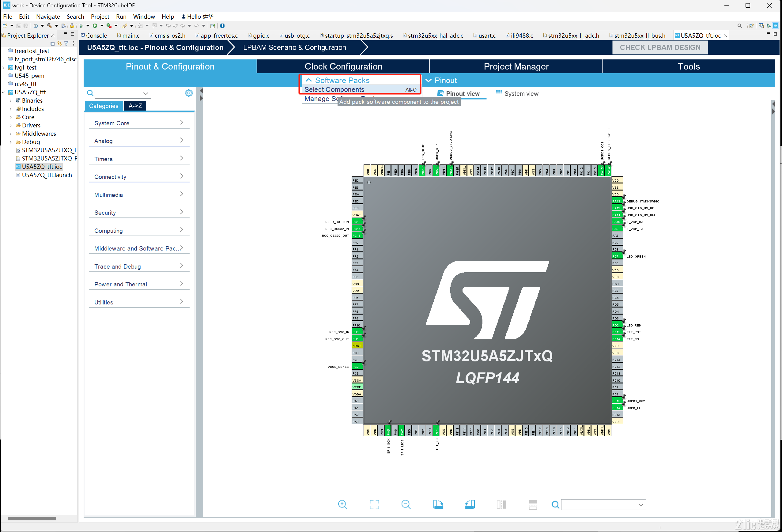Zoom out of the pinout diagram

click(406, 504)
